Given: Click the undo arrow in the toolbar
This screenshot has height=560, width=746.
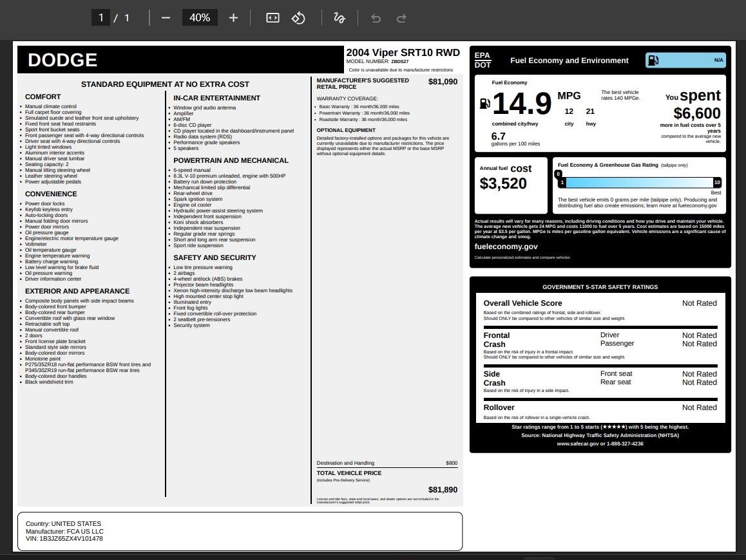Looking at the screenshot, I should pos(376,18).
